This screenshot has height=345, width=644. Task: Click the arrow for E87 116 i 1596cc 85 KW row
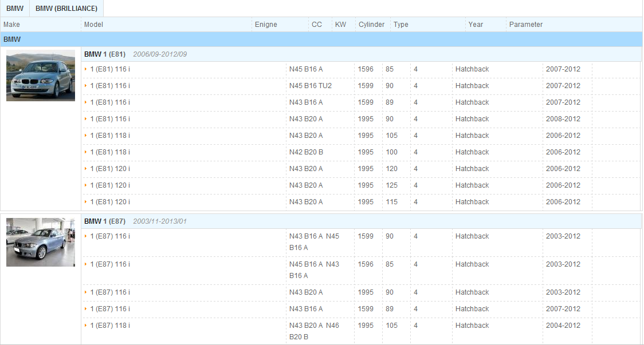(86, 264)
